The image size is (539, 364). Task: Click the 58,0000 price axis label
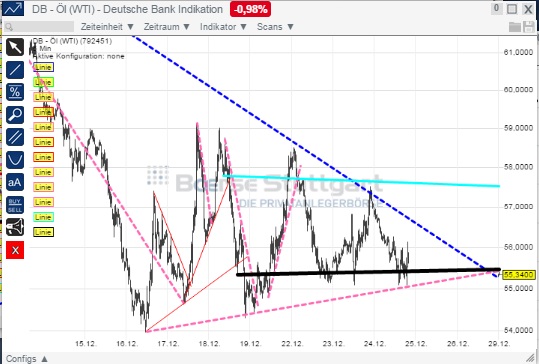(x=519, y=167)
